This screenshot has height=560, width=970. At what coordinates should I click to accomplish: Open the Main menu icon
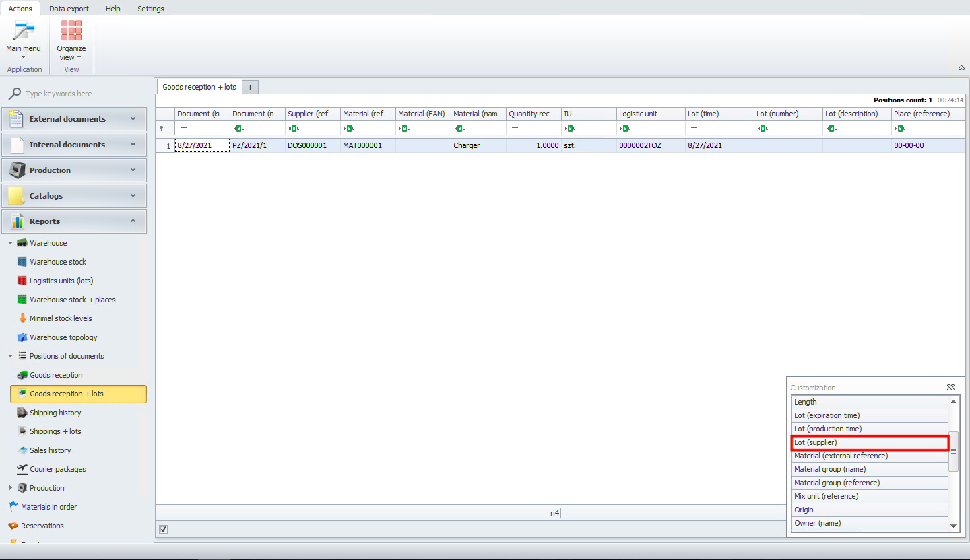point(24,31)
